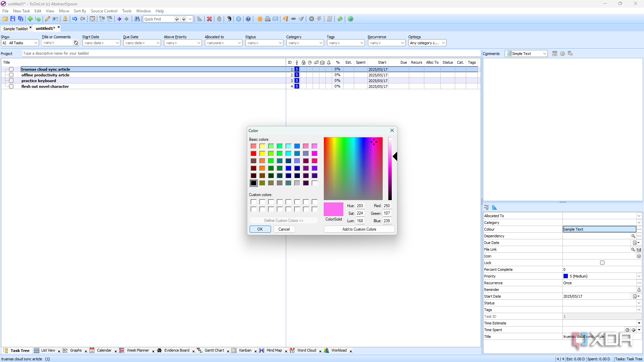The image size is (644, 362).
Task: Toggle the Lock checkbox in attributes panel
Action: pos(602,263)
